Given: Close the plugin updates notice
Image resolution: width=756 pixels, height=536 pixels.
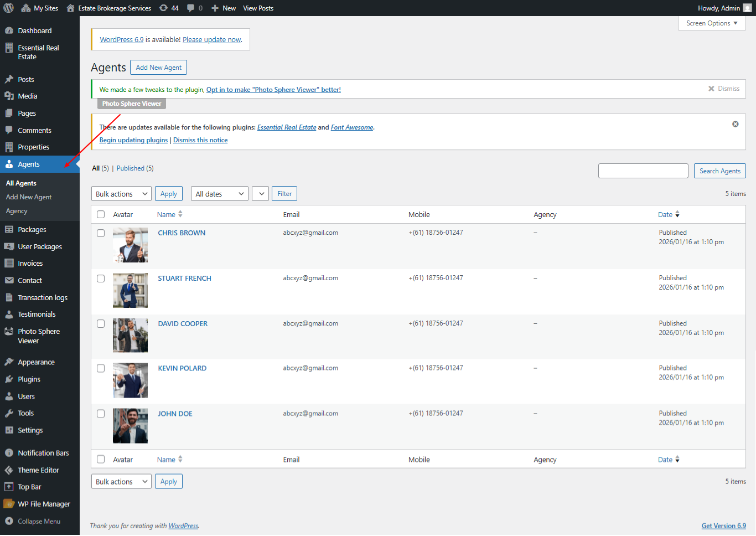Looking at the screenshot, I should tap(735, 124).
